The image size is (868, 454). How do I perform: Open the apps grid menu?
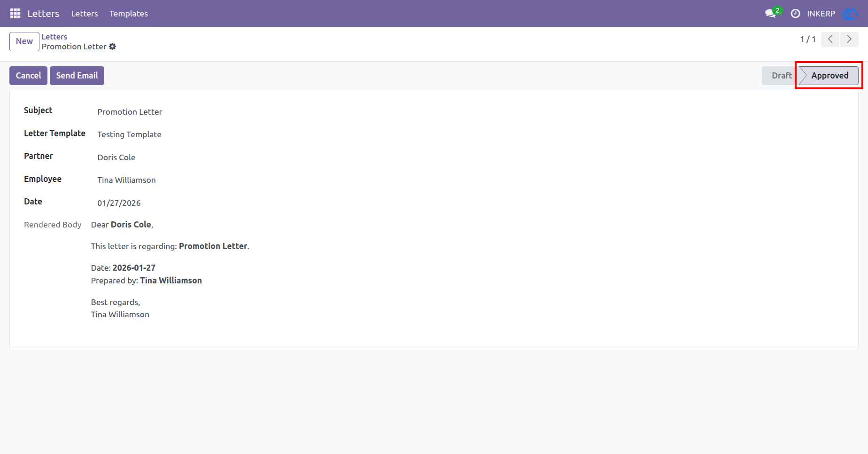15,14
